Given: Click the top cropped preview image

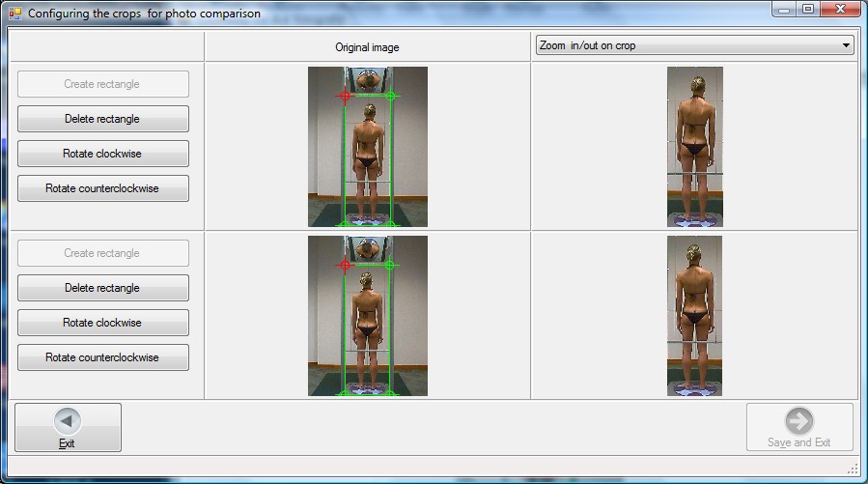Looking at the screenshot, I should [x=695, y=147].
